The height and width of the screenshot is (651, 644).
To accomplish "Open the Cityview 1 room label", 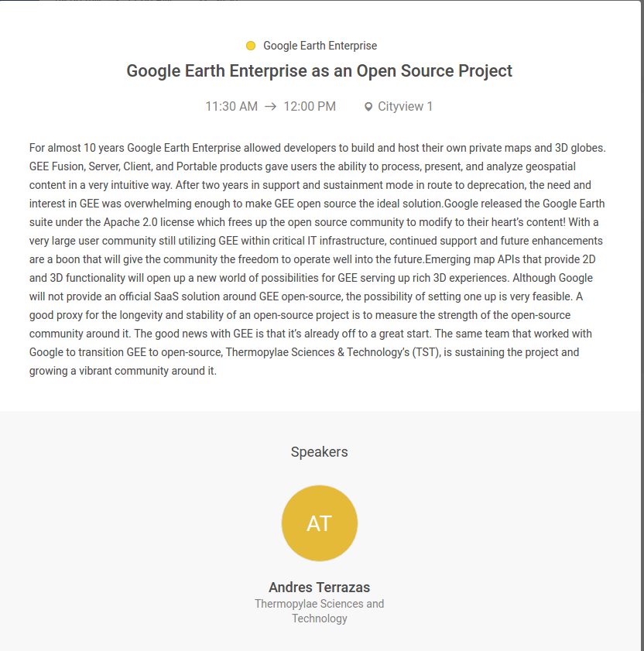I will click(406, 107).
